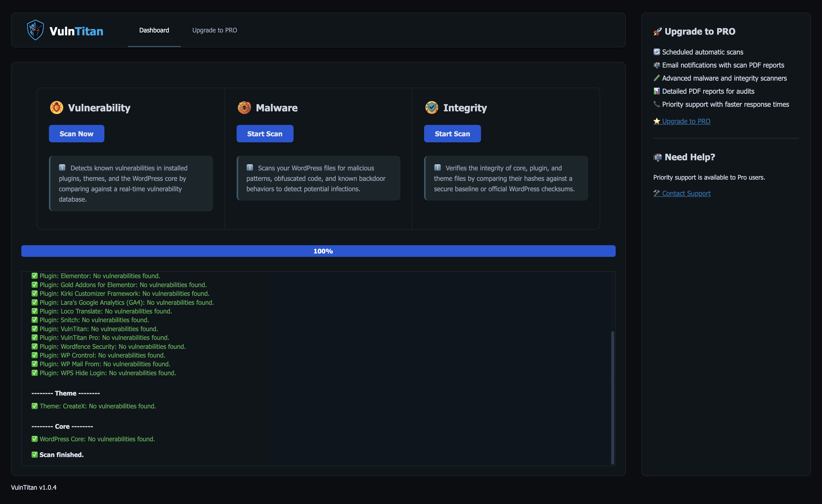The height and width of the screenshot is (504, 822).
Task: Click the Vulnerability card heading
Action: 99,108
